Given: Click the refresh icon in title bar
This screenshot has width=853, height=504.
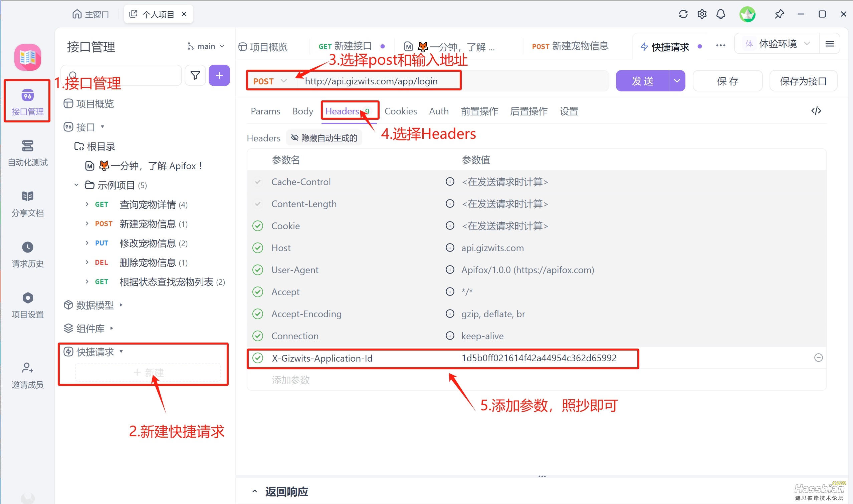Looking at the screenshot, I should point(683,14).
